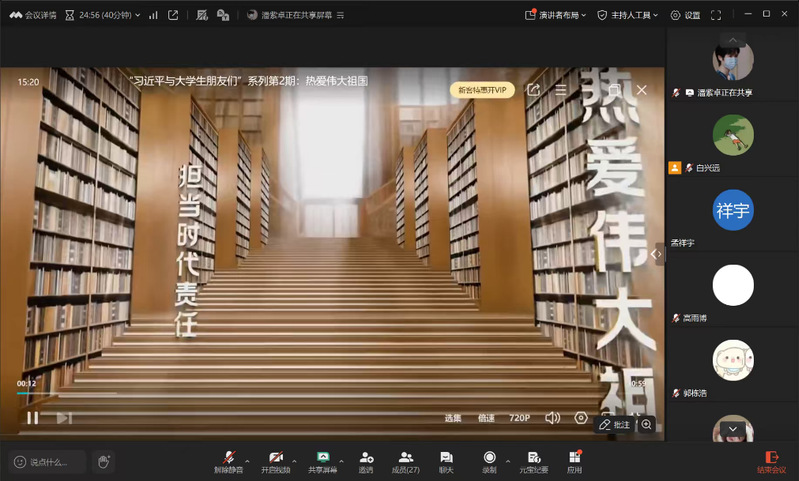Open the 应用 apps icon
799x481 pixels.
(574, 457)
